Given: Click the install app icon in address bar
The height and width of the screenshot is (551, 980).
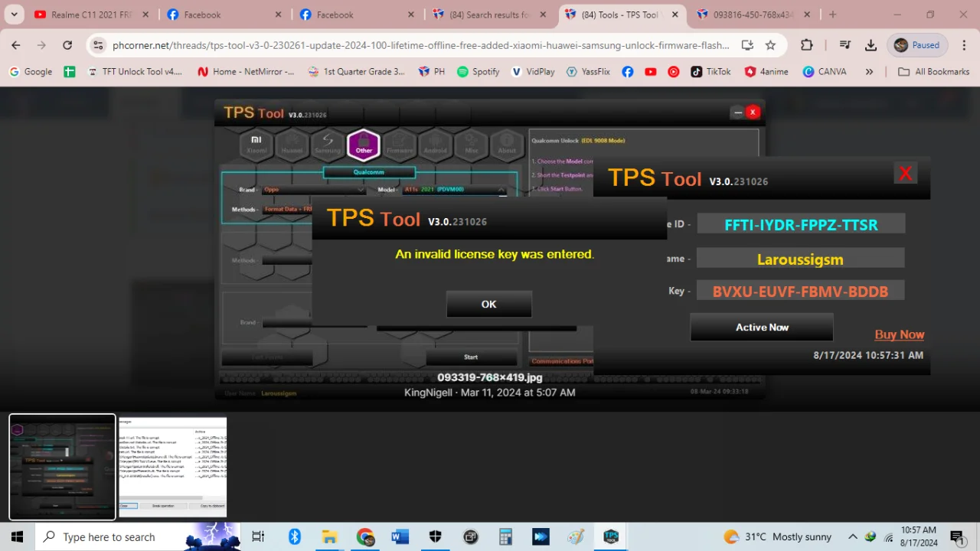Looking at the screenshot, I should [x=747, y=45].
